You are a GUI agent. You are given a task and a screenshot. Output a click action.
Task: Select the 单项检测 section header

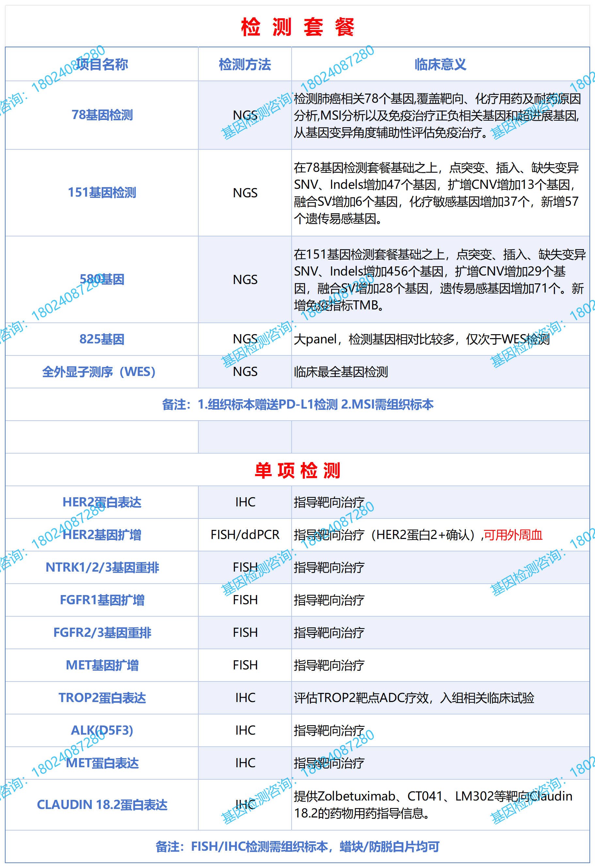297,471
